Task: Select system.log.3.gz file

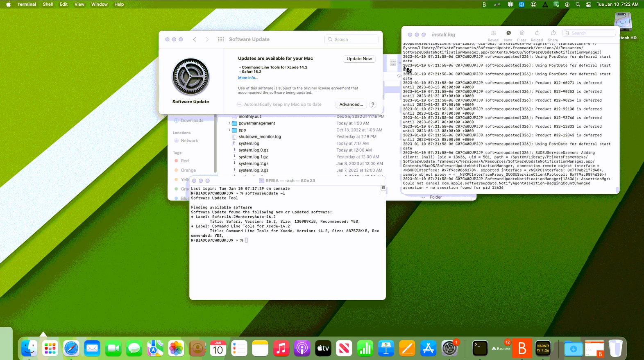Action: point(254,170)
